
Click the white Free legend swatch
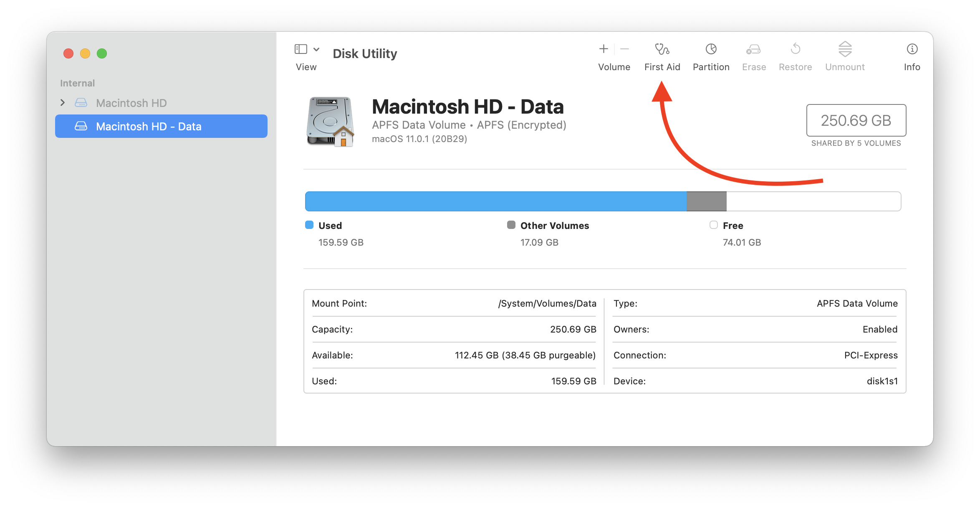[714, 225]
